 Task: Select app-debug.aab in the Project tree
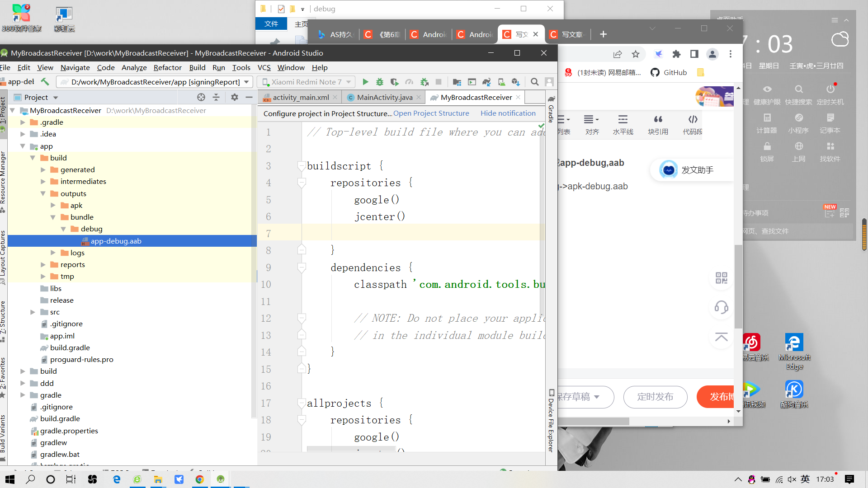116,241
